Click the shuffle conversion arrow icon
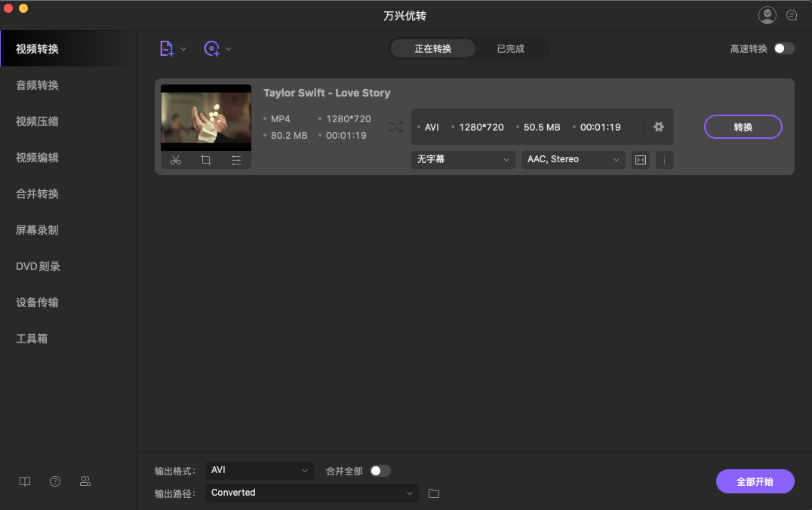This screenshot has width=812, height=510. tap(395, 127)
